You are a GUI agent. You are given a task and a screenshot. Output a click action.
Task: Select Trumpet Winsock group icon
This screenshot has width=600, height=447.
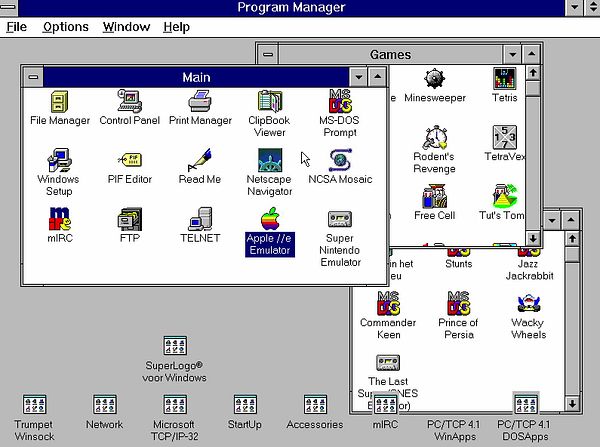(34, 404)
